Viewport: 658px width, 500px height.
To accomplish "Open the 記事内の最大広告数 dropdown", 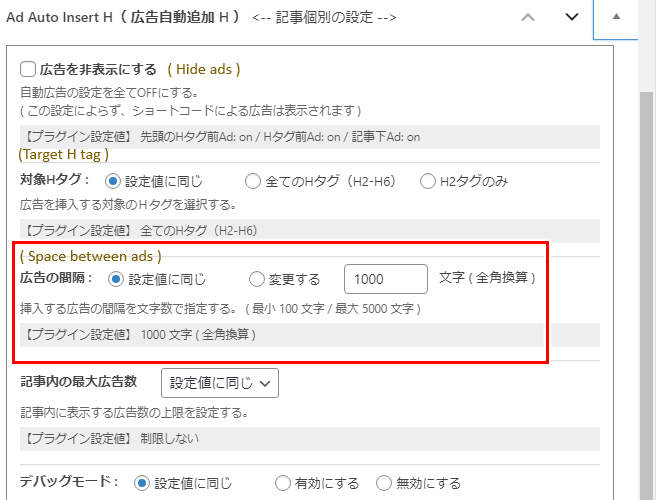I will click(x=219, y=383).
